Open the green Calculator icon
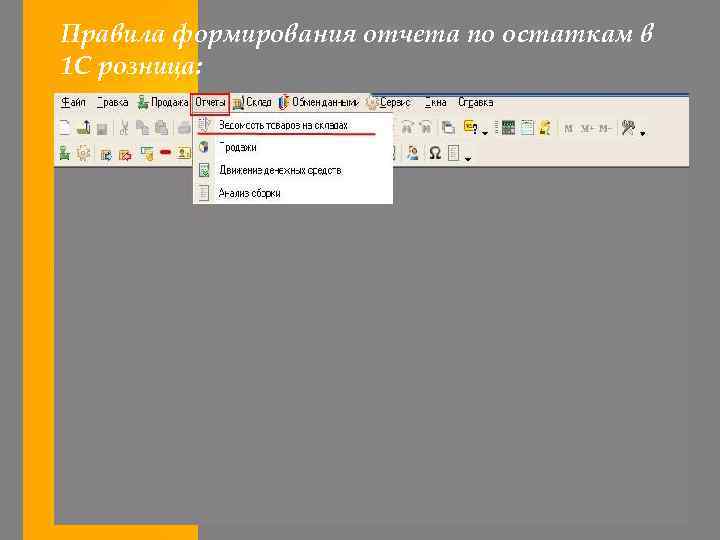Screen dimensions: 720x540 click(x=508, y=128)
